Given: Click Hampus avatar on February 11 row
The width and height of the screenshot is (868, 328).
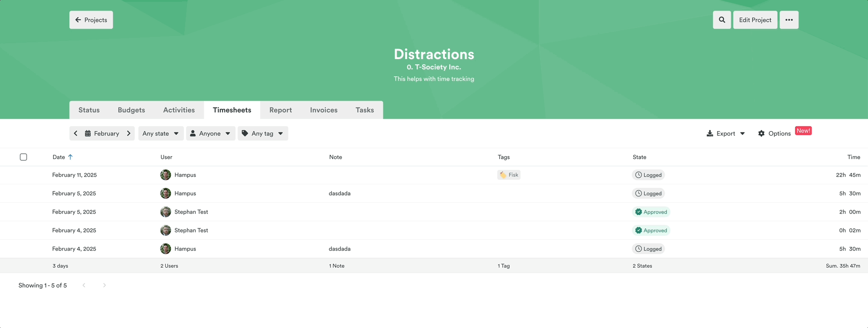Looking at the screenshot, I should pyautogui.click(x=165, y=175).
